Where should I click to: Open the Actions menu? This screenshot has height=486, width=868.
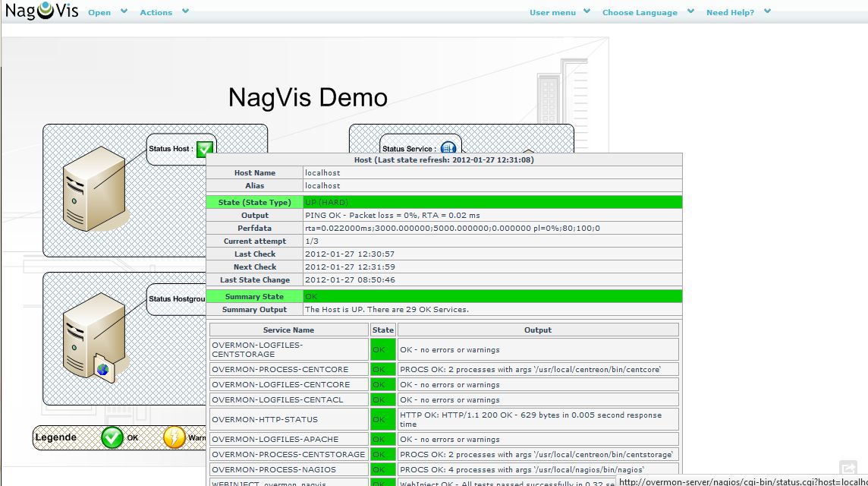(156, 12)
